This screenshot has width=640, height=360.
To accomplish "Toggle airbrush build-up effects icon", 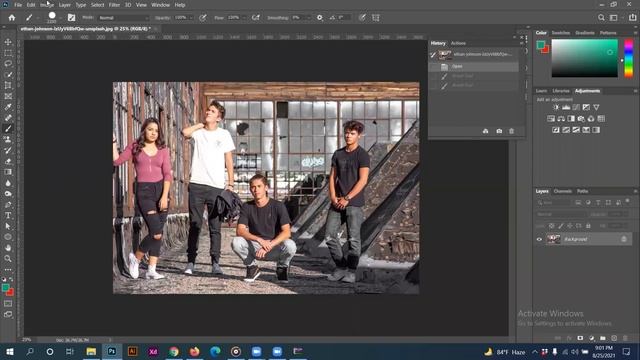I will point(256,18).
